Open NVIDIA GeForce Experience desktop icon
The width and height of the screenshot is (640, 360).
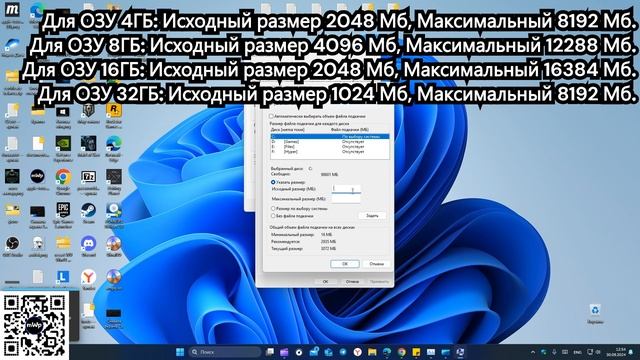pos(63,144)
